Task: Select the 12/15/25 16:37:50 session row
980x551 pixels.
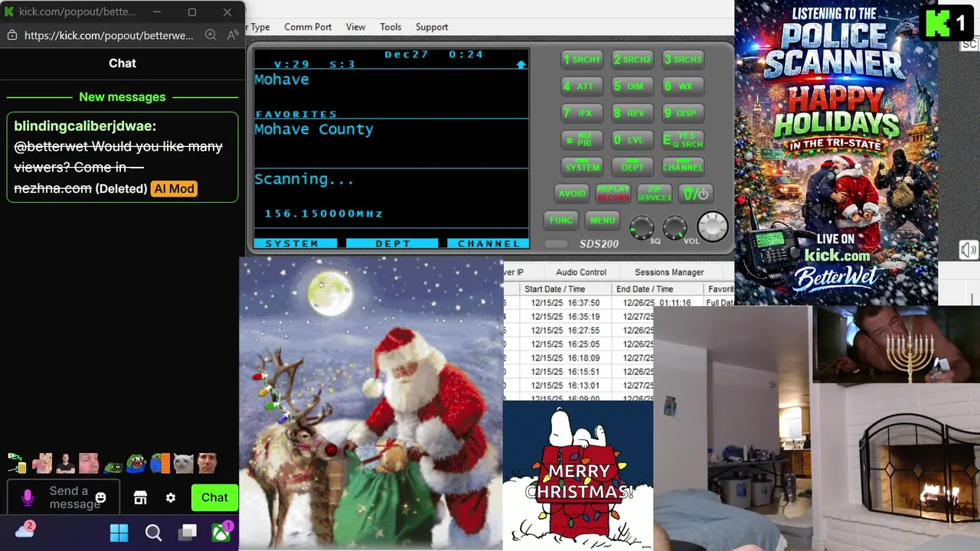Action: coord(619,303)
